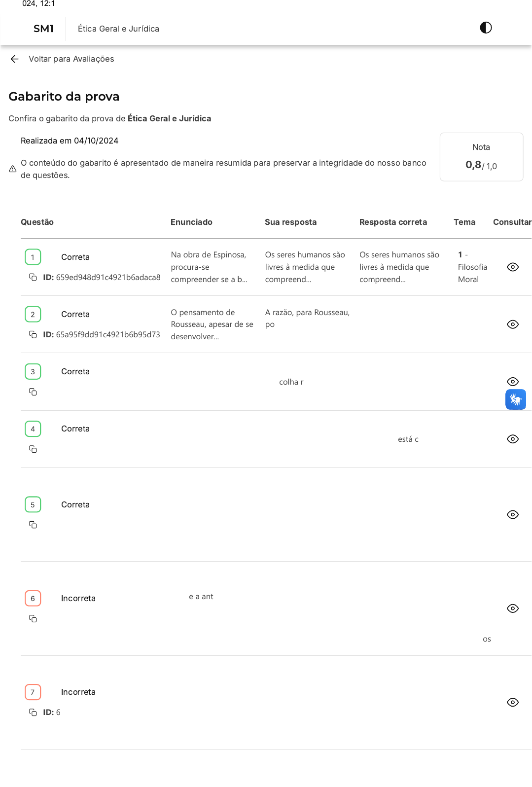
Task: Copy the ID of question 5
Action: pyautogui.click(x=33, y=525)
